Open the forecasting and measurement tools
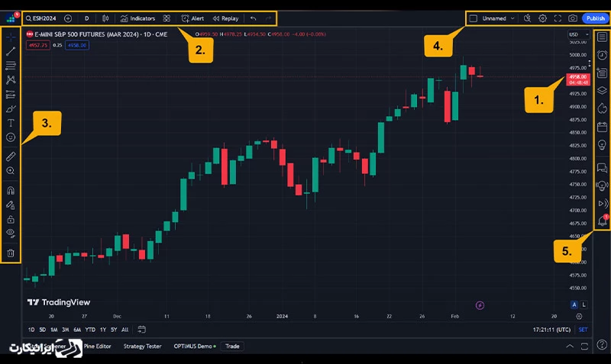Screen dimensions: 611x364 tap(11, 94)
